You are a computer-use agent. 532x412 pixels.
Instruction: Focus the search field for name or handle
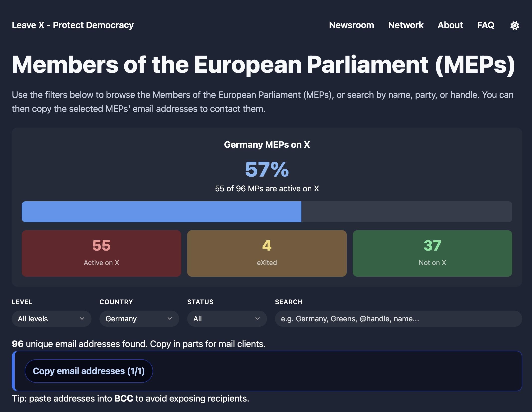pyautogui.click(x=398, y=319)
